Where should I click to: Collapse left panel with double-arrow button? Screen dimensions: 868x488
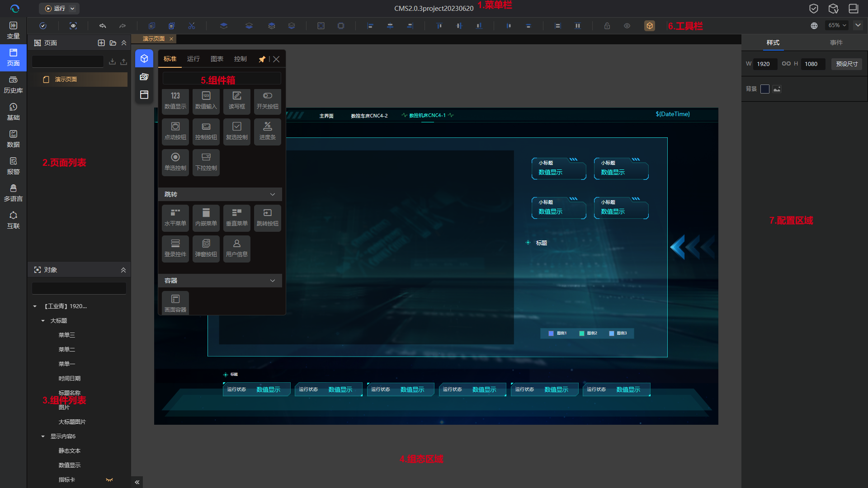[x=137, y=482]
